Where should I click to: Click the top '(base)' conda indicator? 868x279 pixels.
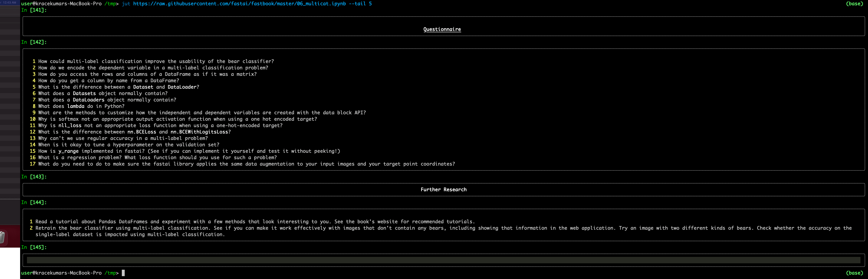[855, 4]
